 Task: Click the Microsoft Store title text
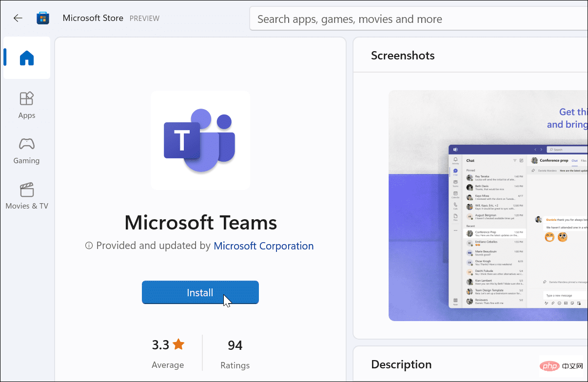[92, 18]
